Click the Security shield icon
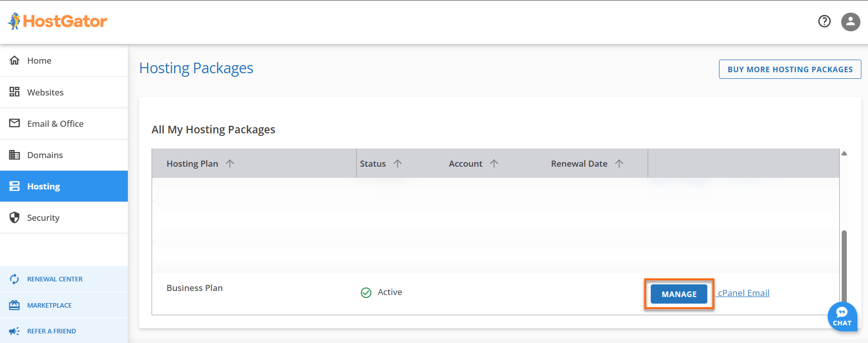868x343 pixels. [15, 217]
